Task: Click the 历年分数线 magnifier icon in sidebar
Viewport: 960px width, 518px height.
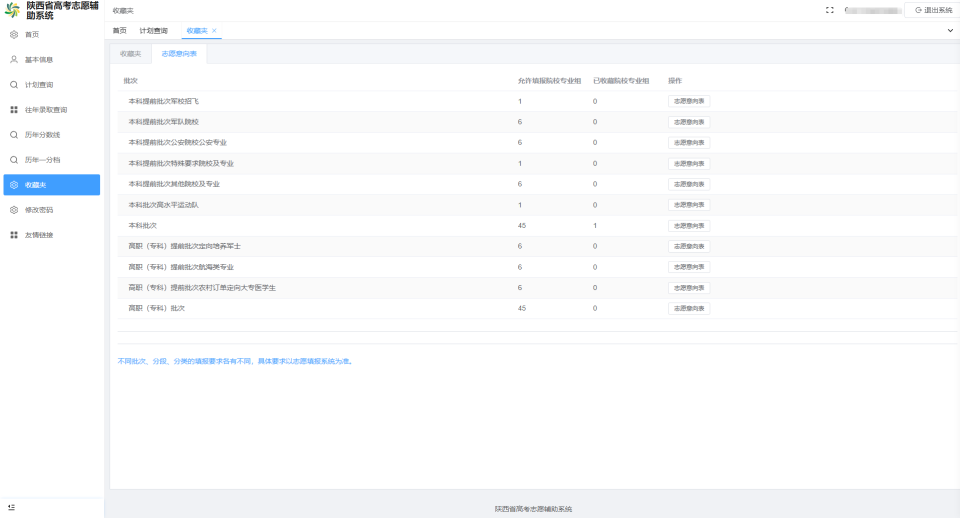Action: [14, 135]
